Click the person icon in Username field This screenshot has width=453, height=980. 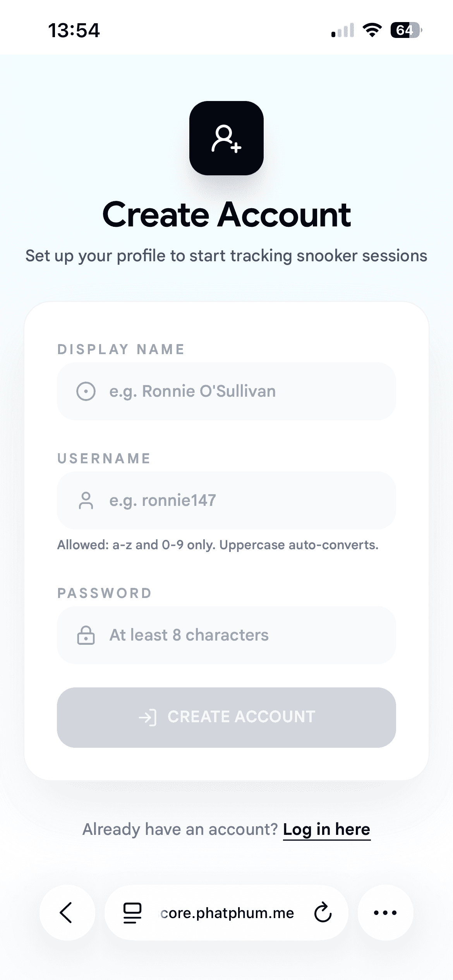pos(86,500)
